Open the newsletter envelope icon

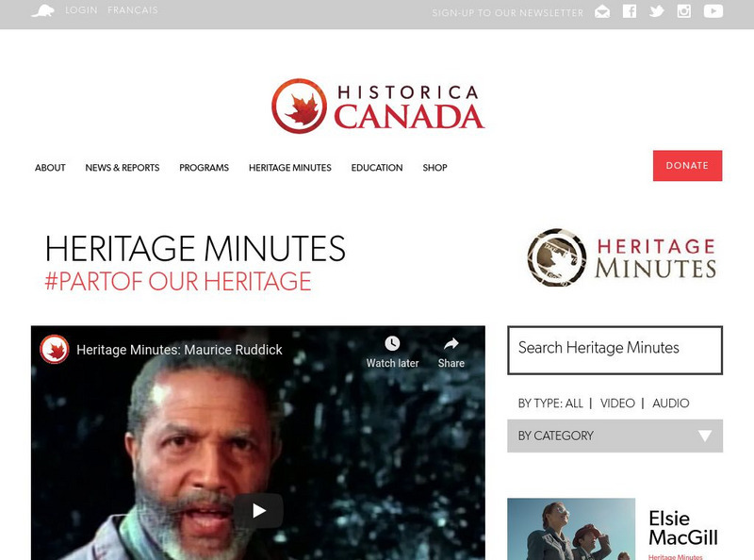(x=602, y=11)
